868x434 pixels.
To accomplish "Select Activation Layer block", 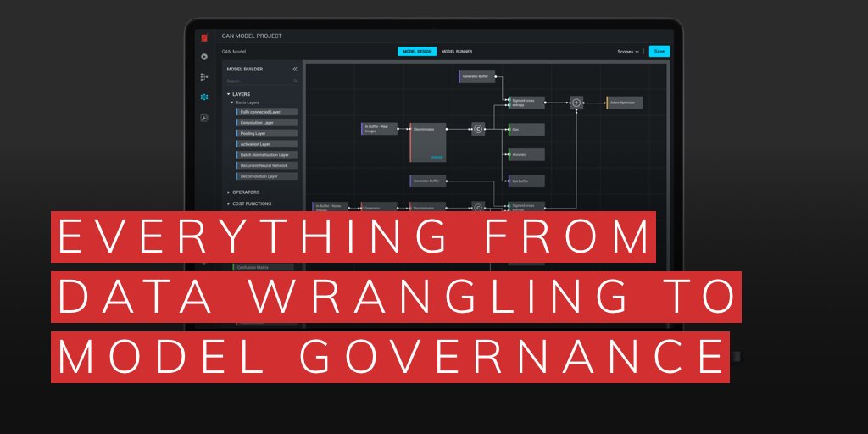I will click(266, 144).
